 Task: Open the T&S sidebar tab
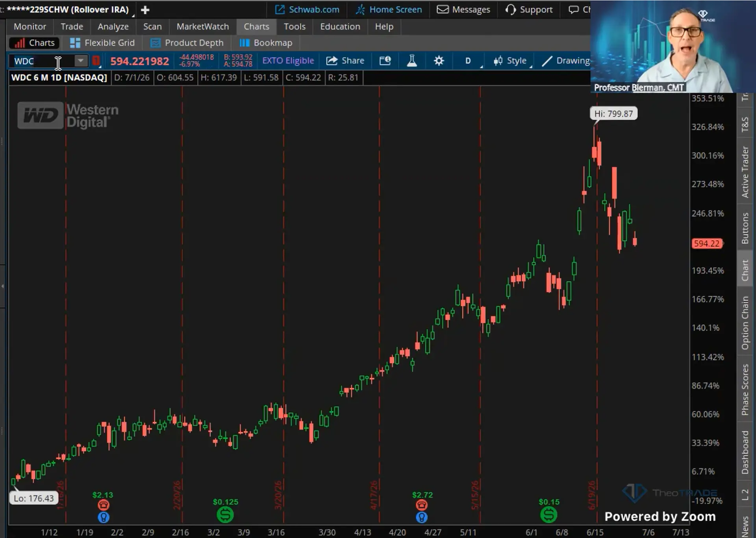tap(745, 124)
